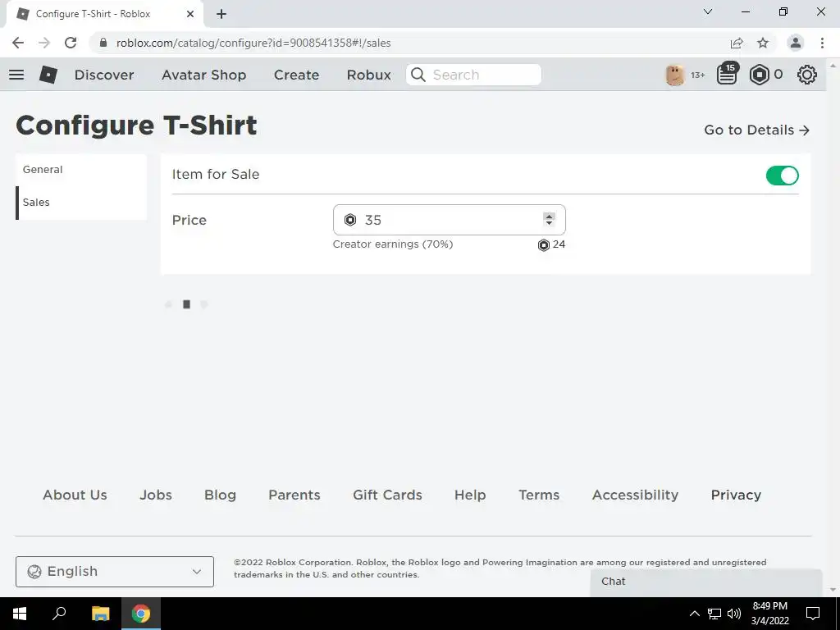Open Avatar Shop in navigation

[x=204, y=75]
